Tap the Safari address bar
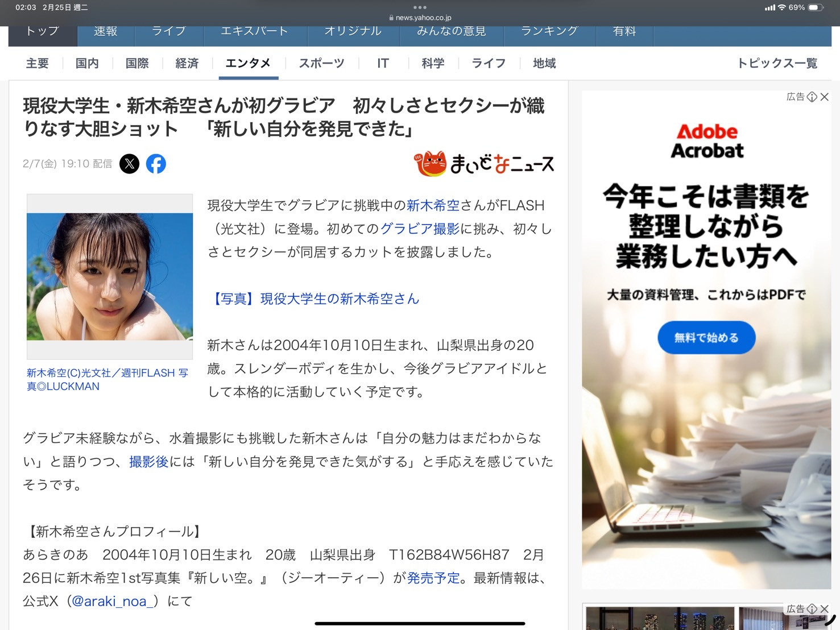 tap(420, 16)
